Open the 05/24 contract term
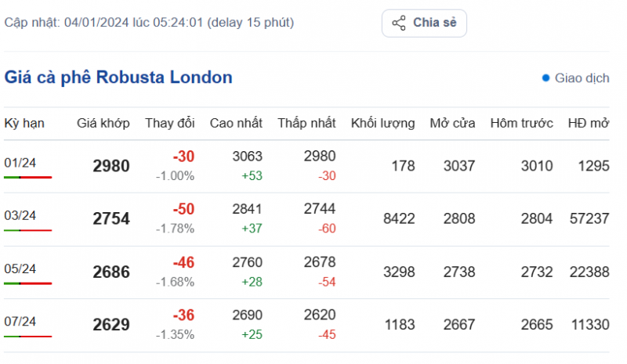Viewport: 627px width, 364px height. pos(20,268)
